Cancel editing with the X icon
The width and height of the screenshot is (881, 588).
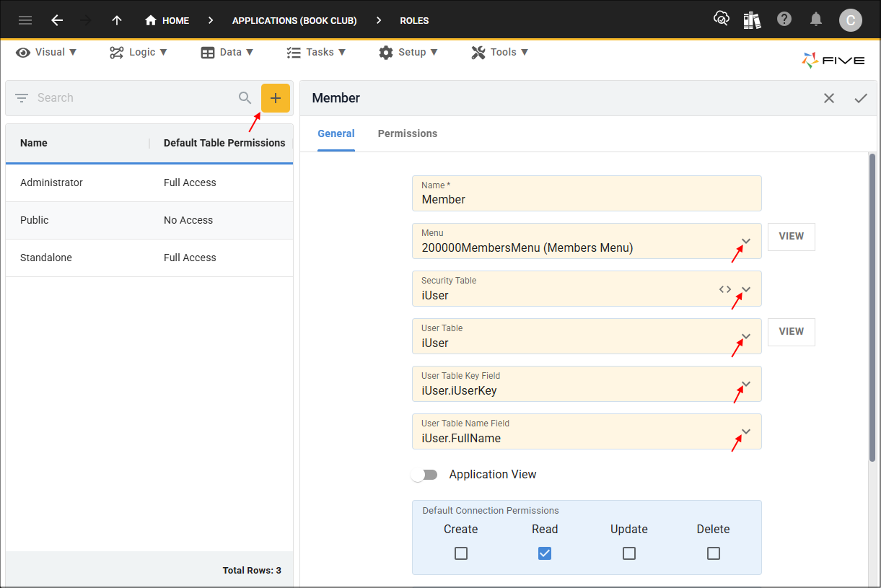tap(829, 98)
